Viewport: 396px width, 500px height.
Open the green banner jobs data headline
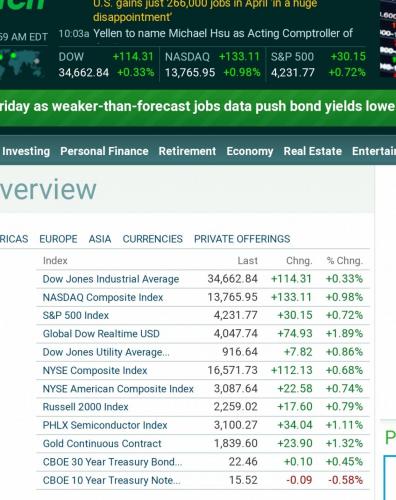[x=198, y=107]
